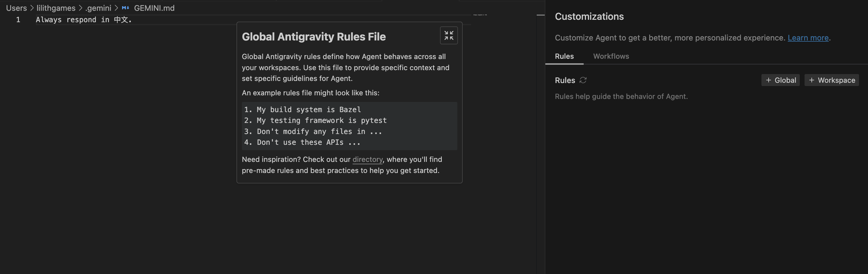Refresh the Rules list

pyautogui.click(x=582, y=80)
